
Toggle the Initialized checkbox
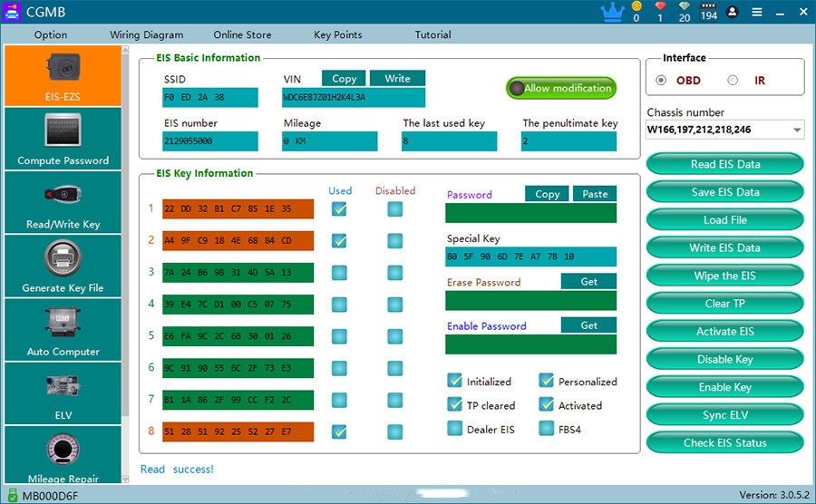tap(455, 381)
